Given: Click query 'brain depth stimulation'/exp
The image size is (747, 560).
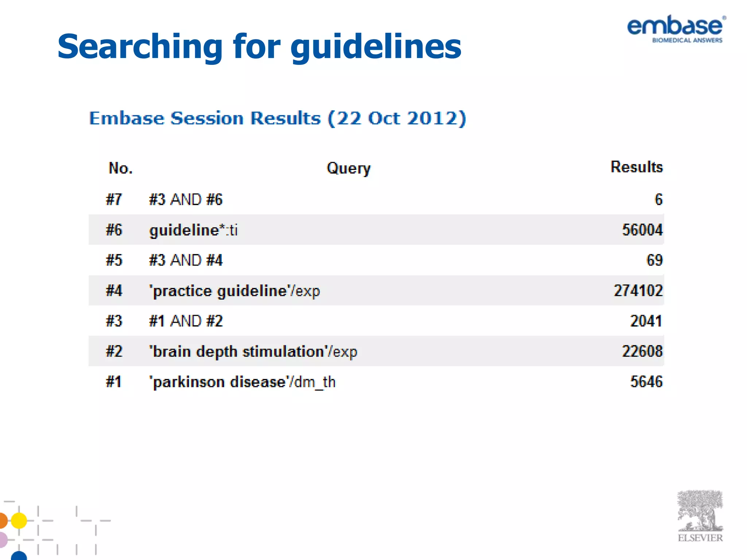Looking at the screenshot, I should (x=253, y=352).
